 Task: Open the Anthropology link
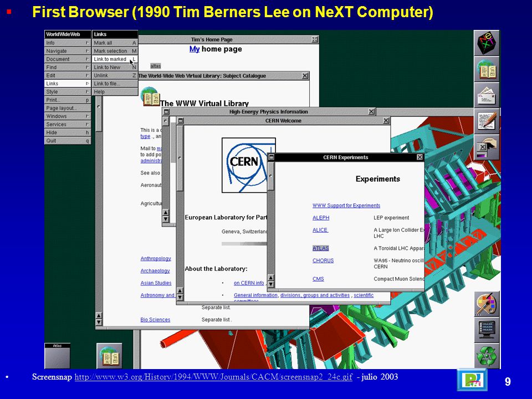coord(156,259)
